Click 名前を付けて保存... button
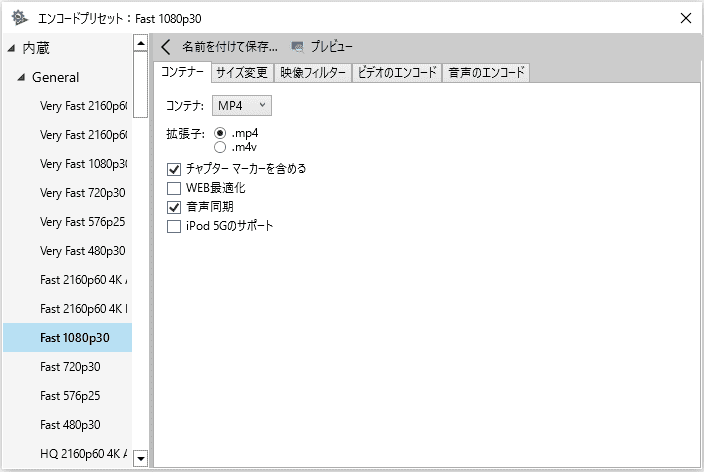The height and width of the screenshot is (472, 704). point(229,47)
